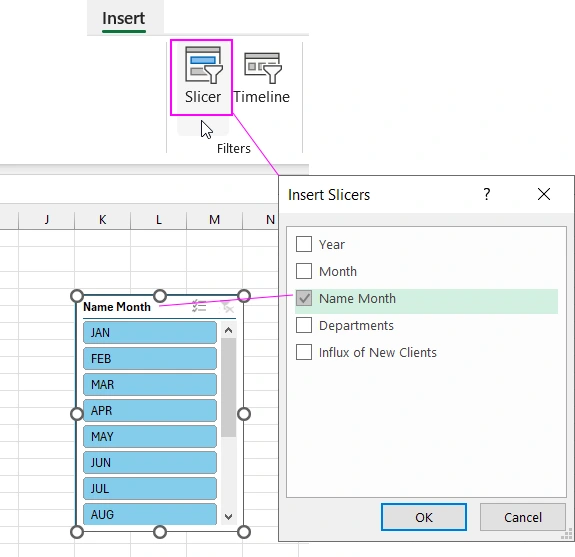Screen dimensions: 575x557
Task: Select column M header
Action: pos(215,220)
